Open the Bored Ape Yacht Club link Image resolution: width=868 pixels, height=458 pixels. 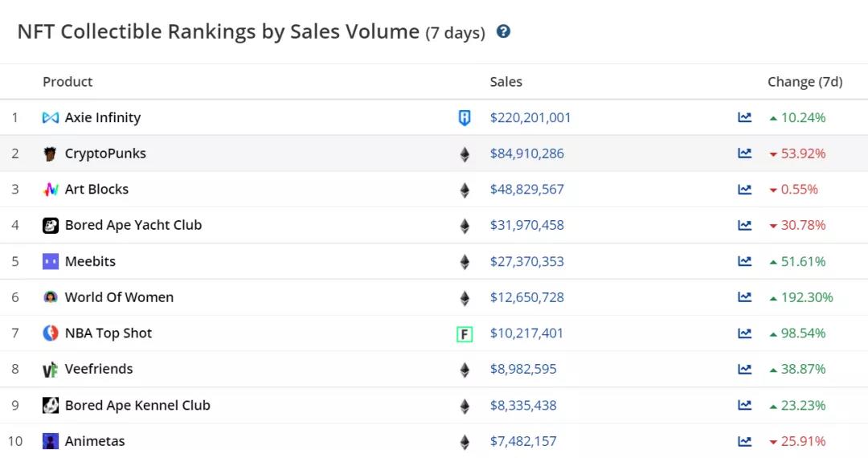click(x=133, y=225)
